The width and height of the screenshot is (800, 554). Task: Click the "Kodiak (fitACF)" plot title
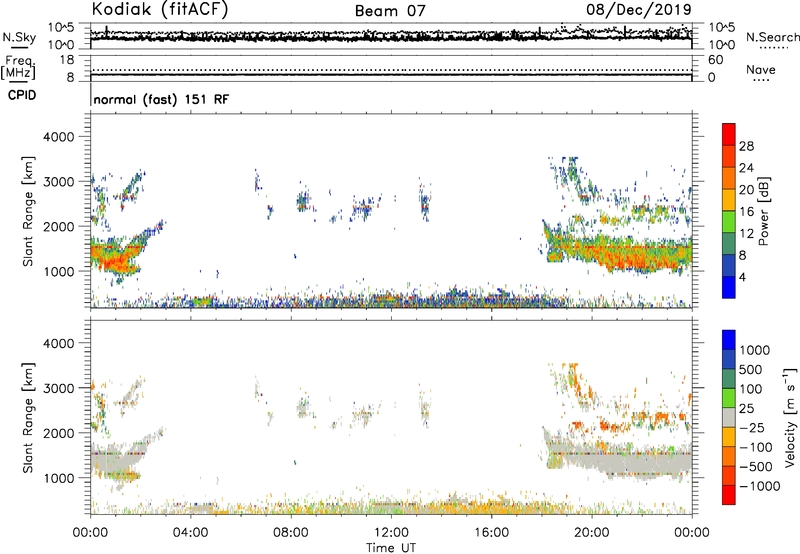coord(160,9)
